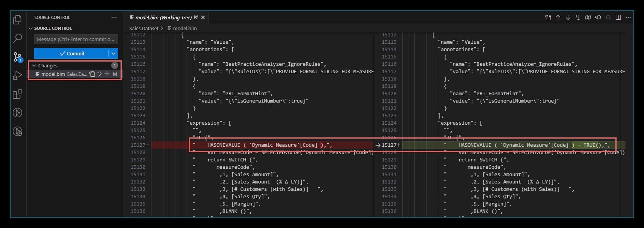The width and height of the screenshot is (644, 228).
Task: Click the Sales.Dataset breadcrumb
Action: pos(144,28)
